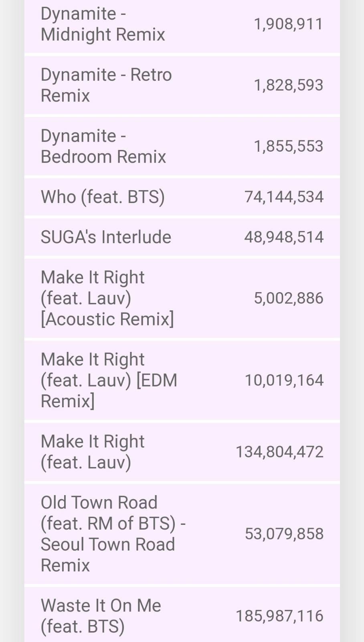Open the Who (feat. BTS) row title
364x642 pixels.
103,197
